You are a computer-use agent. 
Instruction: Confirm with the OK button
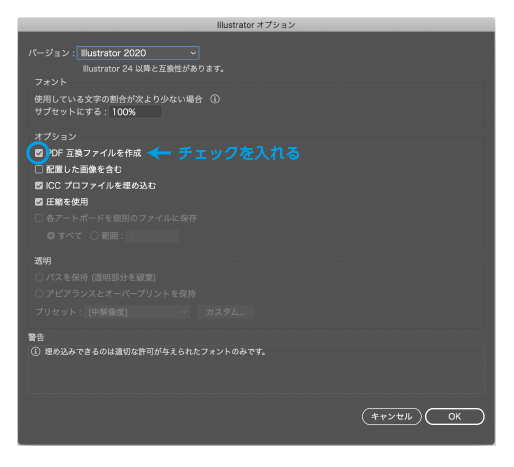455,417
